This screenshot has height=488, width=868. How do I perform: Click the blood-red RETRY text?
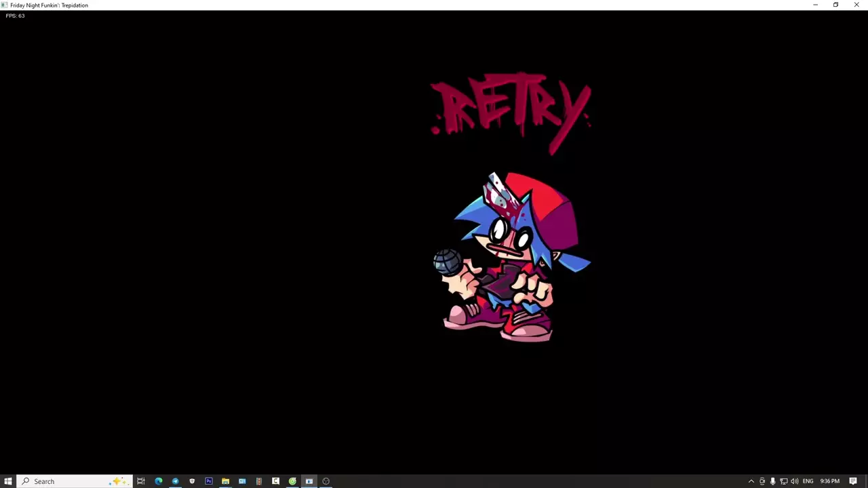[510, 108]
